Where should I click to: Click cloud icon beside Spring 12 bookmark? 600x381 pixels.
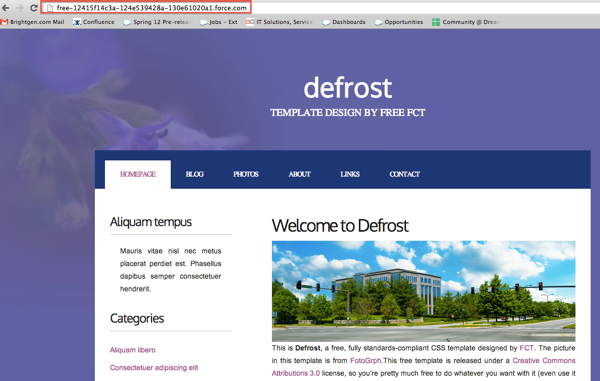(127, 23)
